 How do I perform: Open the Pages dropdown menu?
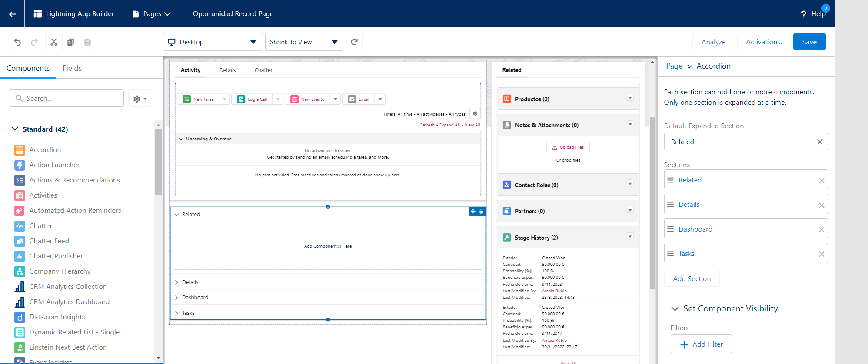point(151,14)
